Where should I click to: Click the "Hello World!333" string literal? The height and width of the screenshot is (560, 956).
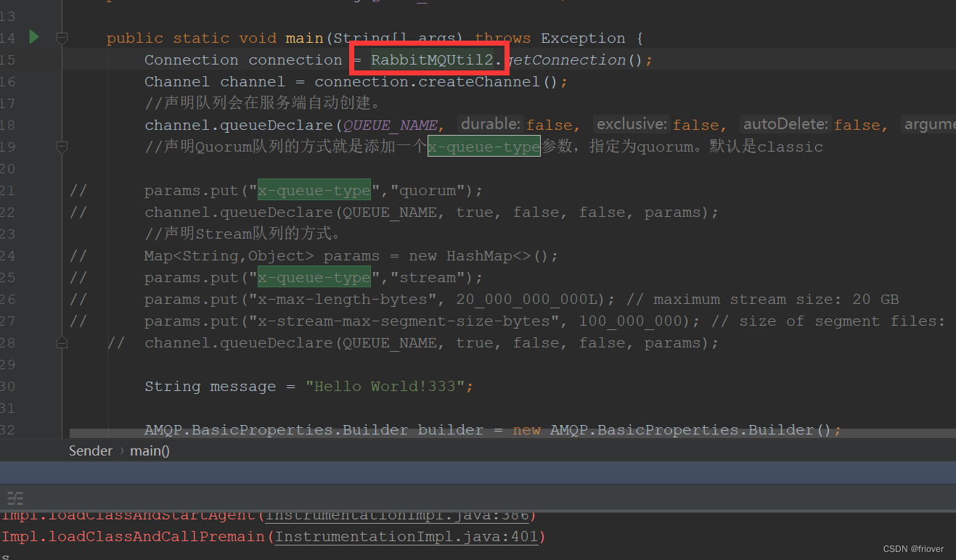click(x=385, y=386)
